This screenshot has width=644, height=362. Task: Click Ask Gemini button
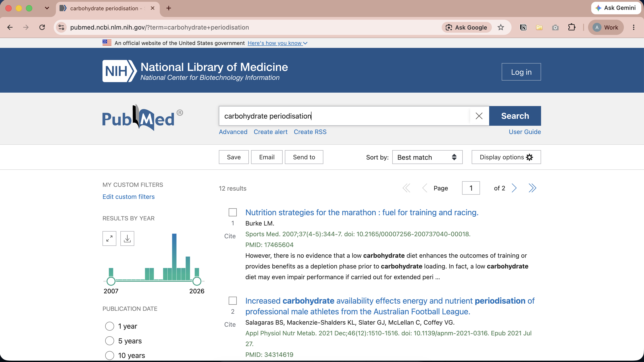point(616,8)
